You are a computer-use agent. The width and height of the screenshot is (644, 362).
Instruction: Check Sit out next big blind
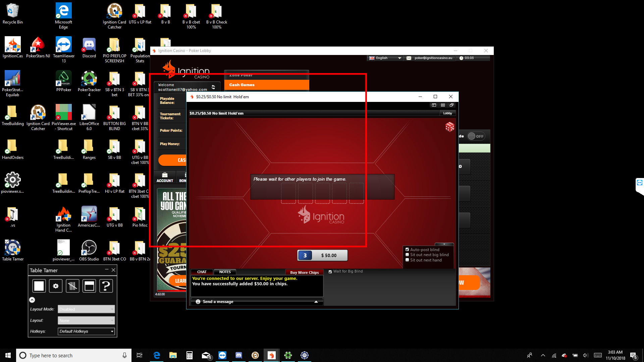point(407,255)
